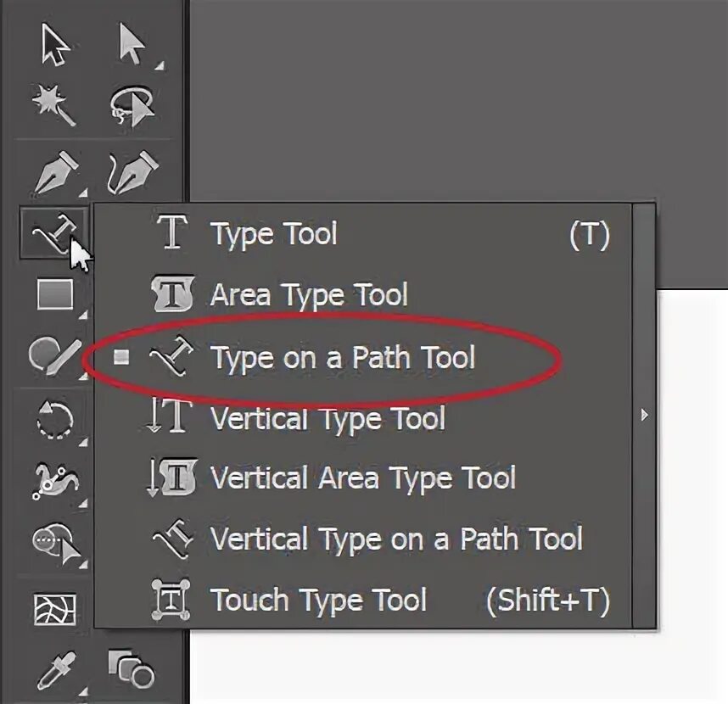Screen dimensions: 728x704
Task: Choose the Eyedropper tool
Action: click(x=56, y=670)
